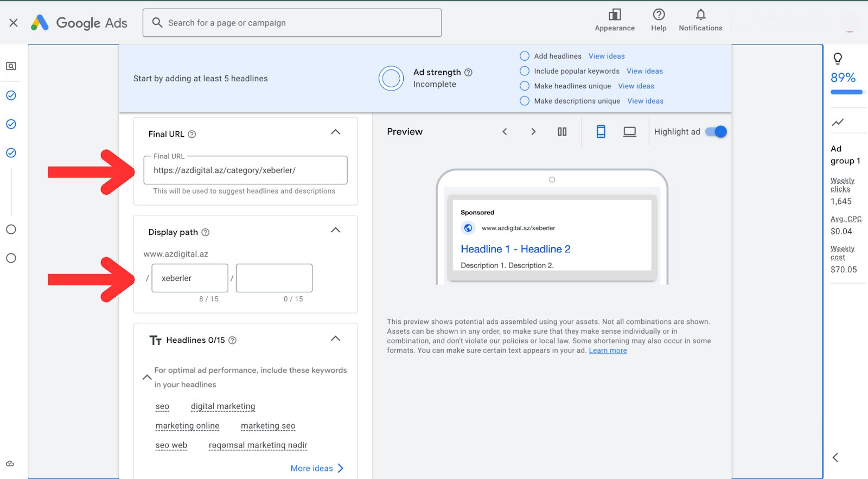Click Avg. CPC metric label

[846, 219]
